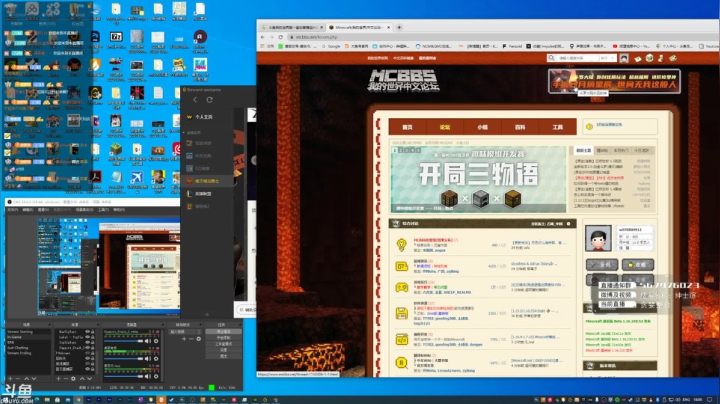Go back in the browser

tap(263, 37)
